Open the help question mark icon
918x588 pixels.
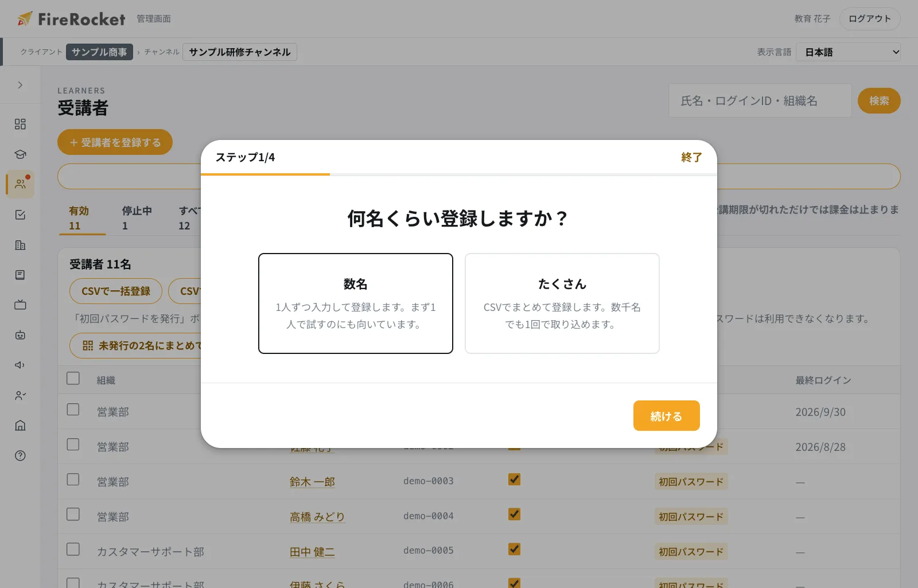click(20, 455)
